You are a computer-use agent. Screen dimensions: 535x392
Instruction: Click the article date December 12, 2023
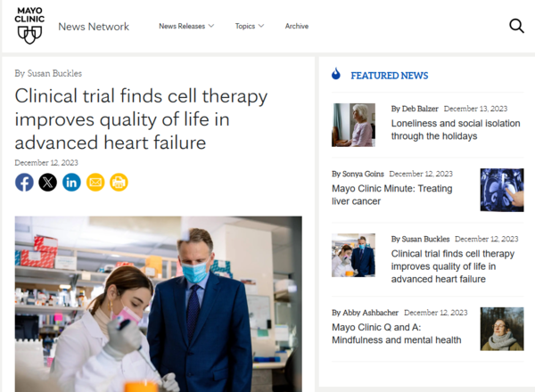pos(46,163)
